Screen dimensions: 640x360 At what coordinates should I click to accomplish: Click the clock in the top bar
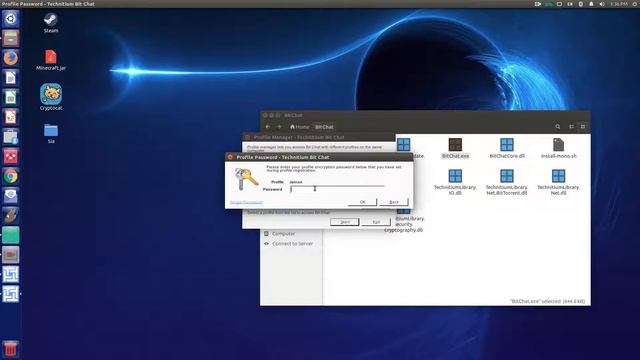tap(619, 4)
